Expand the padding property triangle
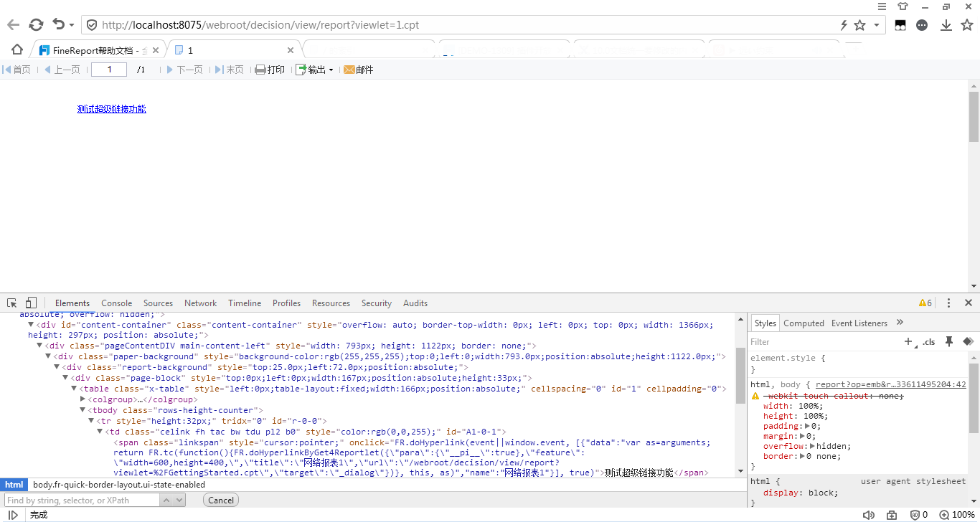This screenshot has height=522, width=980. pos(807,426)
